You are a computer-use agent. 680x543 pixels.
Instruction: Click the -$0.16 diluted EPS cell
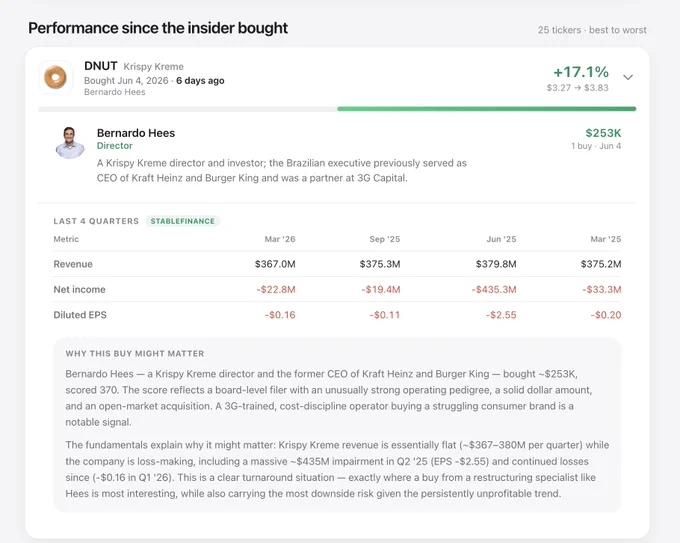coord(280,315)
